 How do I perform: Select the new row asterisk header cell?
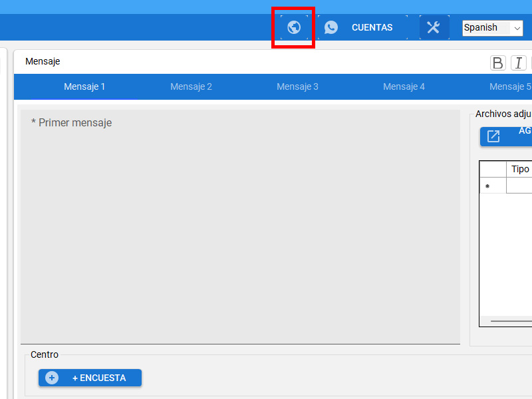click(493, 186)
